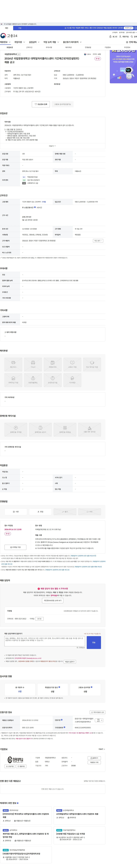This screenshot has width=137, height=868.
Task: Switch to the 기업 tab
Action: [x=20, y=28]
